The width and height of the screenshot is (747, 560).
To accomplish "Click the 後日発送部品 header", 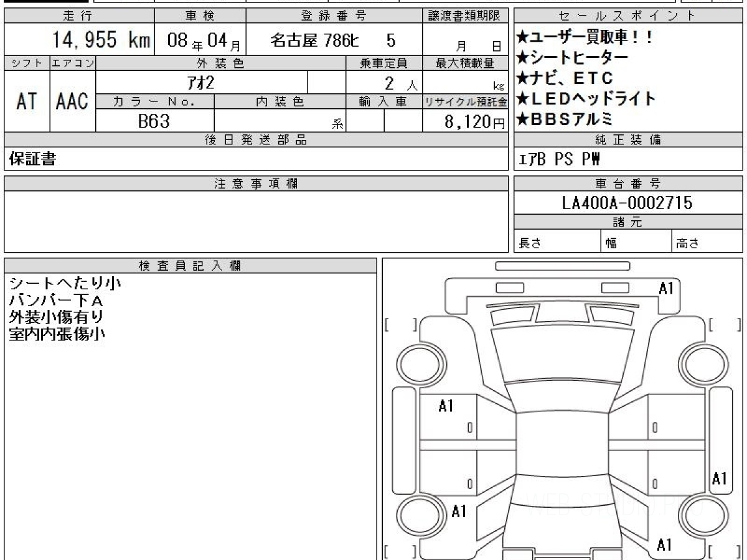I will (x=256, y=140).
